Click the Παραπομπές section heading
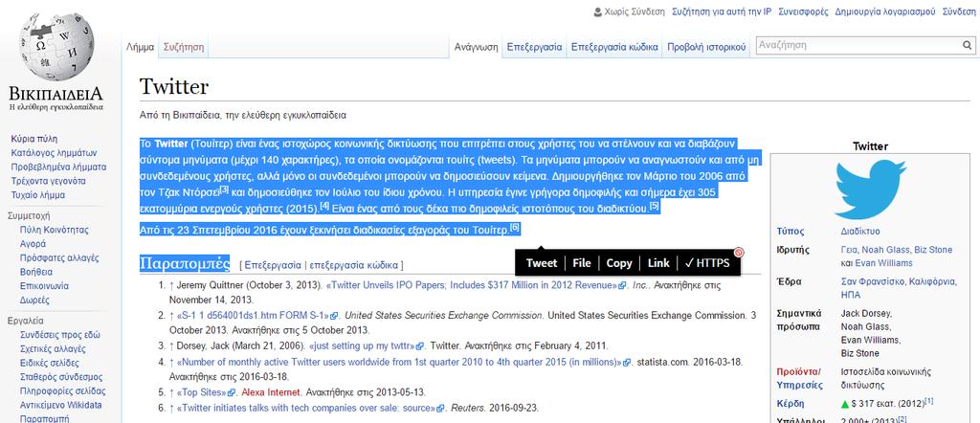The height and width of the screenshot is (423, 980). click(x=185, y=263)
